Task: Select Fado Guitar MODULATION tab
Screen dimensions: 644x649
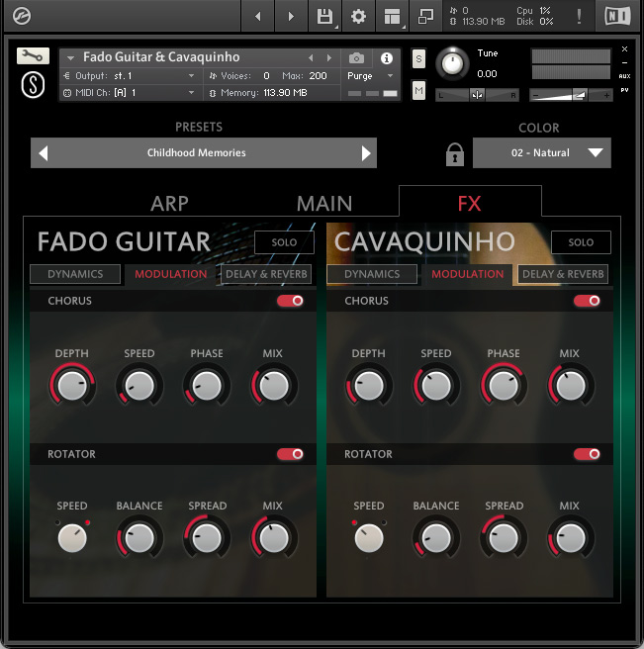Action: (x=170, y=274)
